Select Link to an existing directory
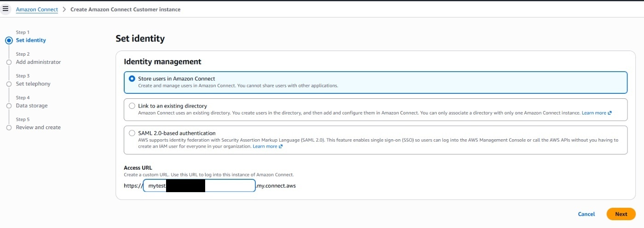Viewport: 644px width, 228px height. (x=132, y=106)
